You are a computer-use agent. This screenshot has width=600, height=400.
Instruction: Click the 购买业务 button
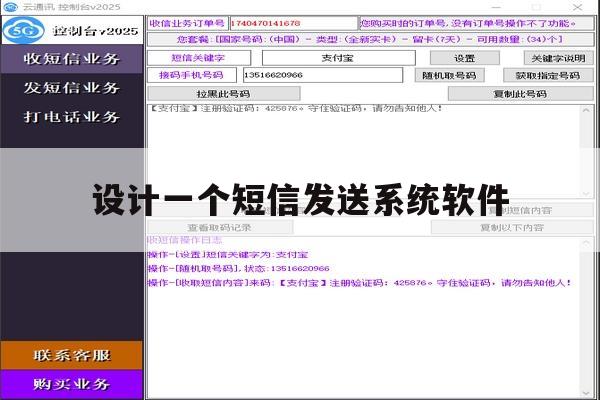tap(72, 384)
